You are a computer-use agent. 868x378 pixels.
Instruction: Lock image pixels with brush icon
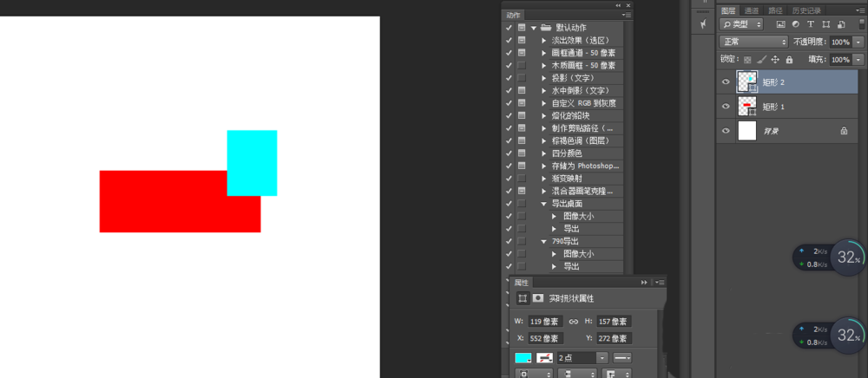pos(762,59)
